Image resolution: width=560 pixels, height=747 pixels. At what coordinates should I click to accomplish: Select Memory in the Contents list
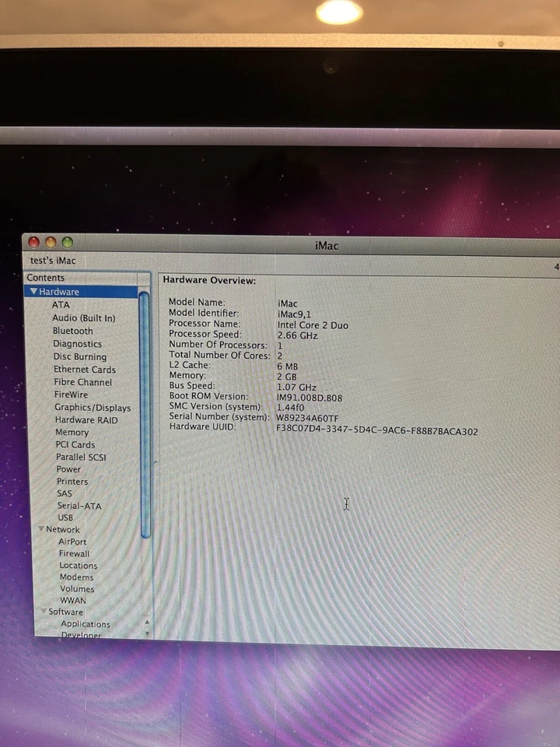(x=72, y=432)
